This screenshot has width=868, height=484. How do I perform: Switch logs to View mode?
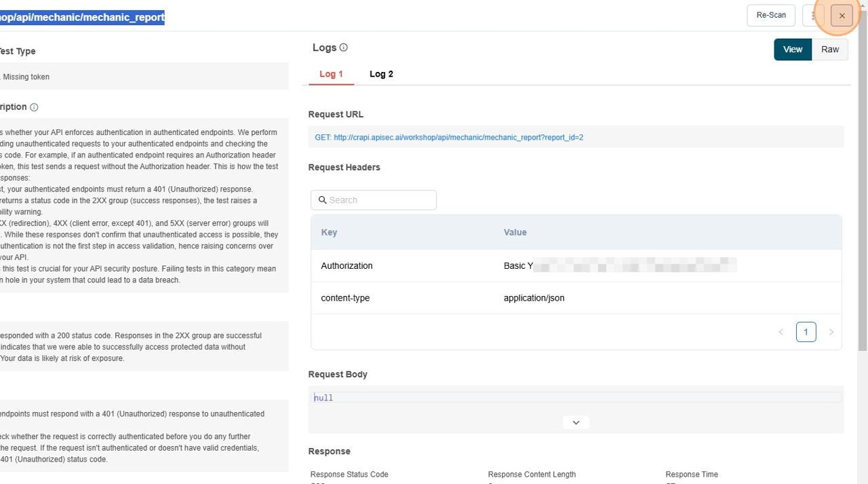click(792, 50)
